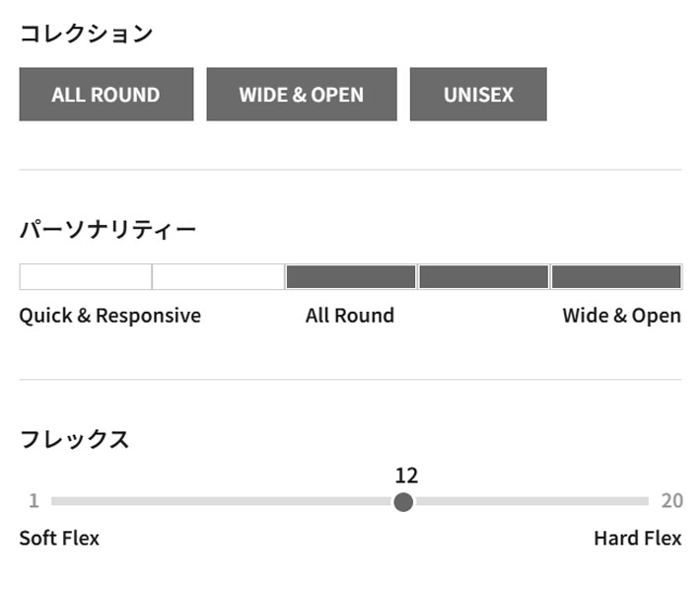
Task: Click the Wide & Open personality label
Action: pos(622,316)
